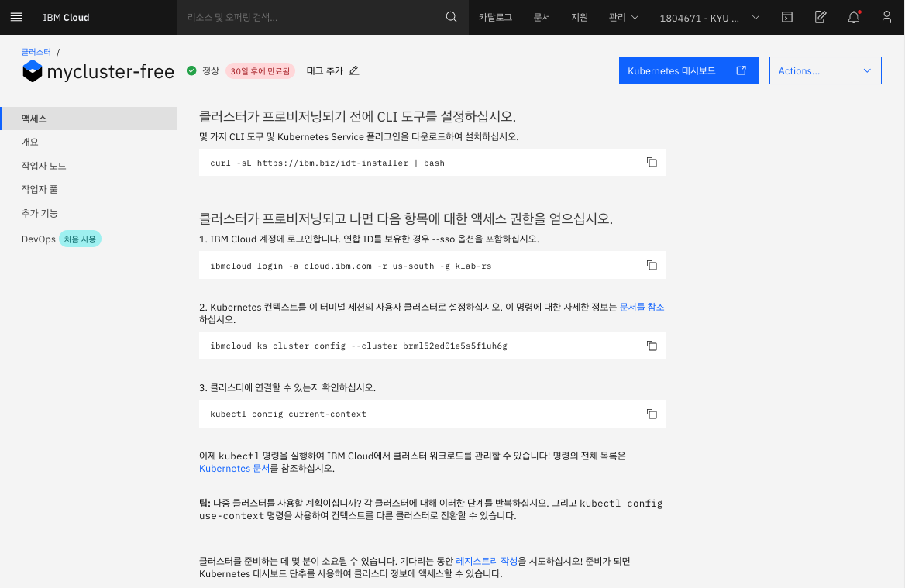Image resolution: width=905 pixels, height=588 pixels.
Task: Click heading 클러스터가 프로비저닝되기 전에 CLI 도구를 설정하십시오
Action: (x=357, y=116)
